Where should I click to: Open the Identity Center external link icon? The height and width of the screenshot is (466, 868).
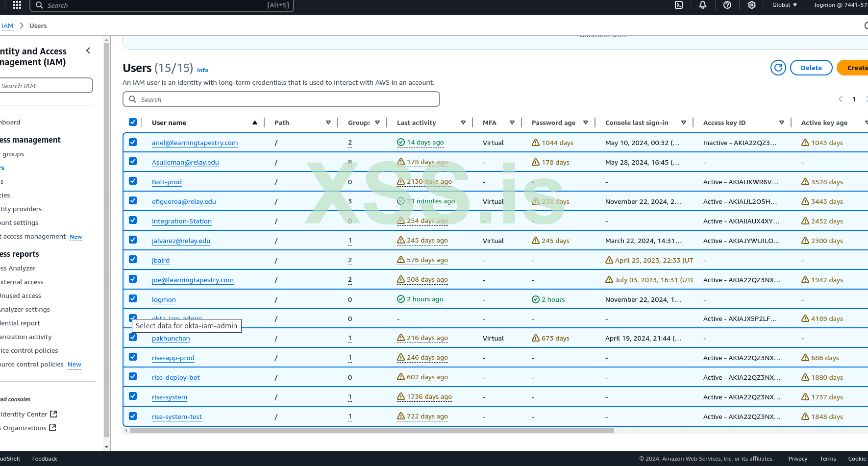tap(53, 414)
